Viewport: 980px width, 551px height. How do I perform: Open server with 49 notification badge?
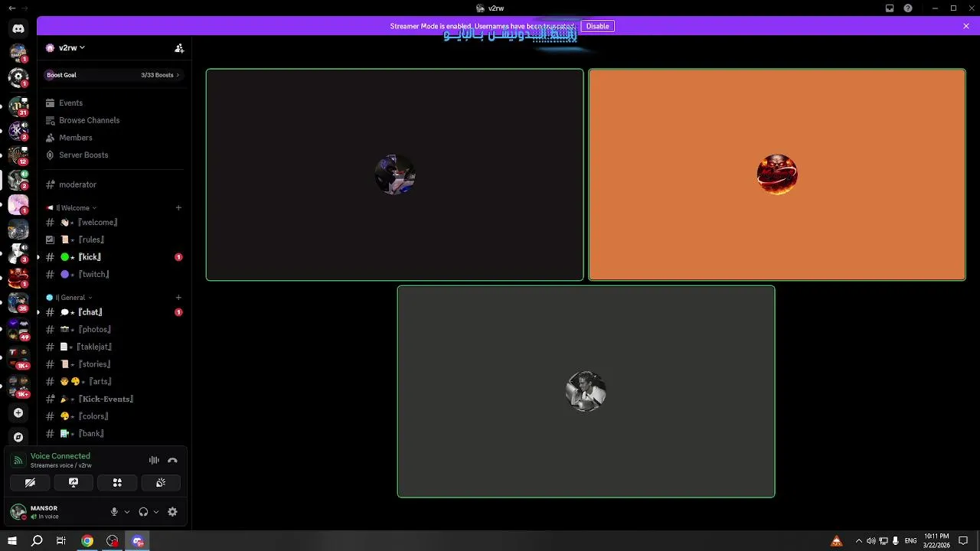(18, 330)
